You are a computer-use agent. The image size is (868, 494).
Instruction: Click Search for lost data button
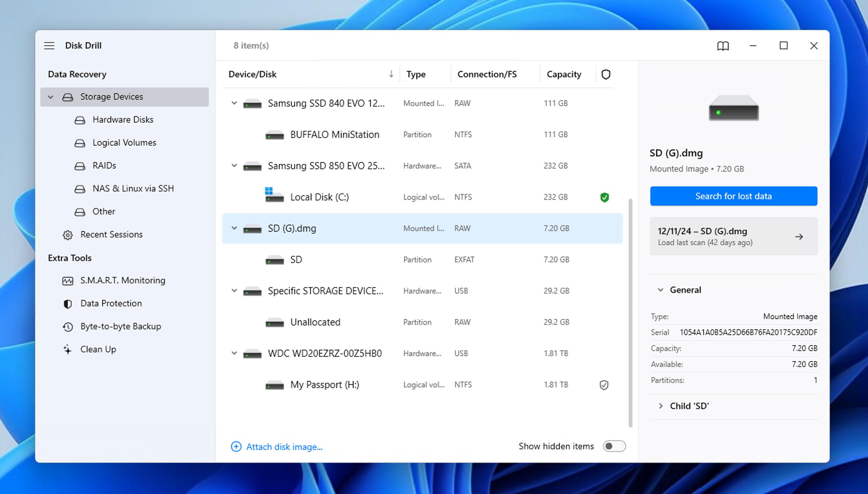[x=733, y=196]
